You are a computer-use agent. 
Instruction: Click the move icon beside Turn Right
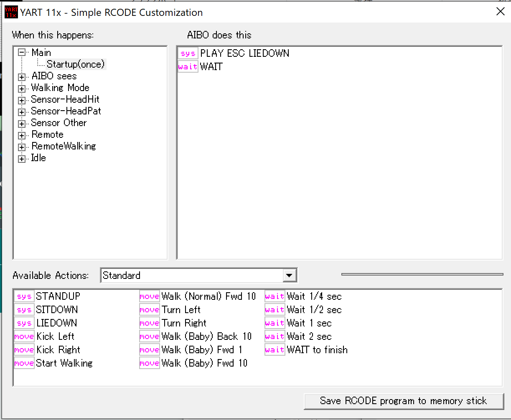point(150,323)
